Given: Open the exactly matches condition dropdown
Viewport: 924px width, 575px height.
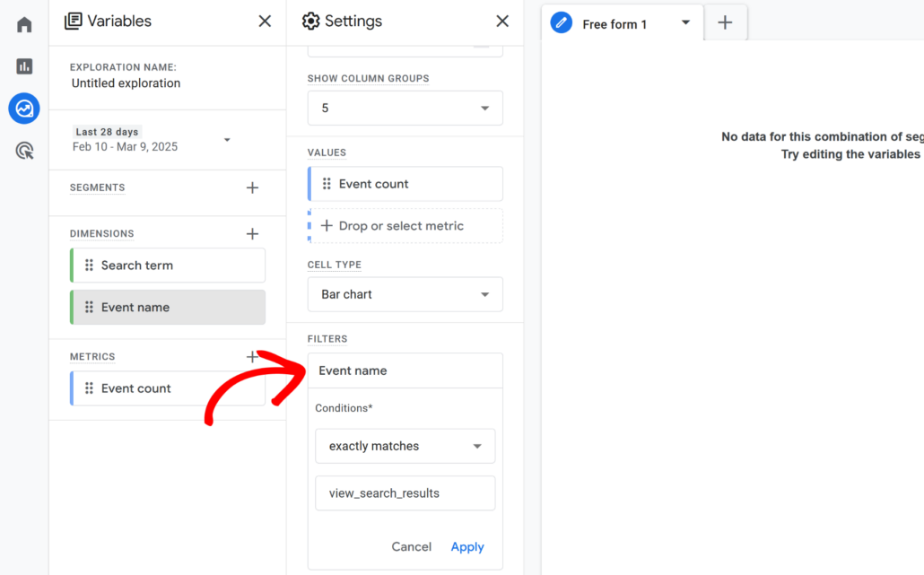Looking at the screenshot, I should pyautogui.click(x=405, y=446).
